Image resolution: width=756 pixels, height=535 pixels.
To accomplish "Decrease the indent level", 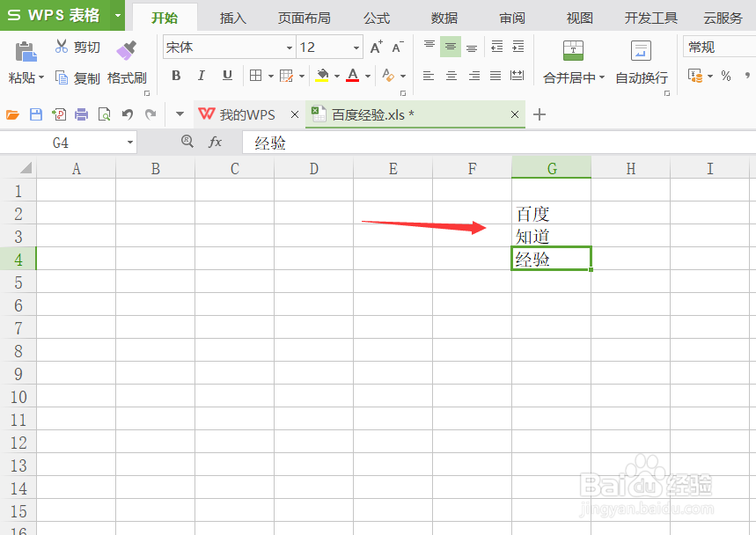I will point(496,47).
